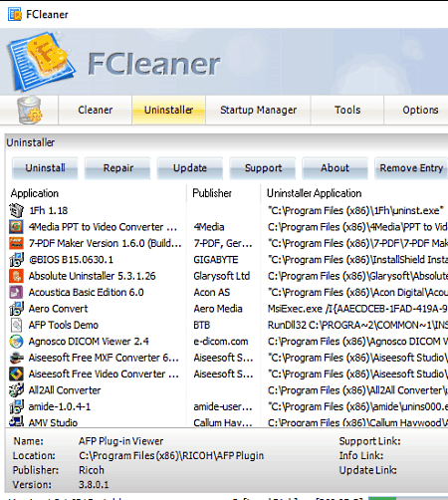Select @BIOS B15.0630.1 entry
448x500 pixels.
tap(71, 260)
